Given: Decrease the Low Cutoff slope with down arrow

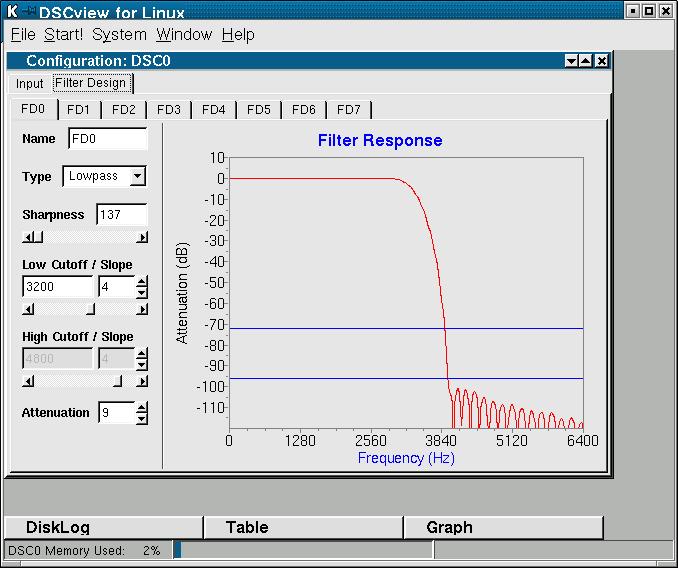Looking at the screenshot, I should (x=142, y=293).
